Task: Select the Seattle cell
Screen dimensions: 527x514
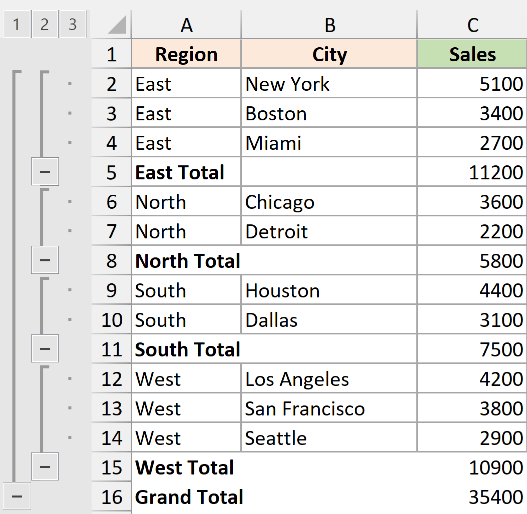Action: [x=329, y=437]
